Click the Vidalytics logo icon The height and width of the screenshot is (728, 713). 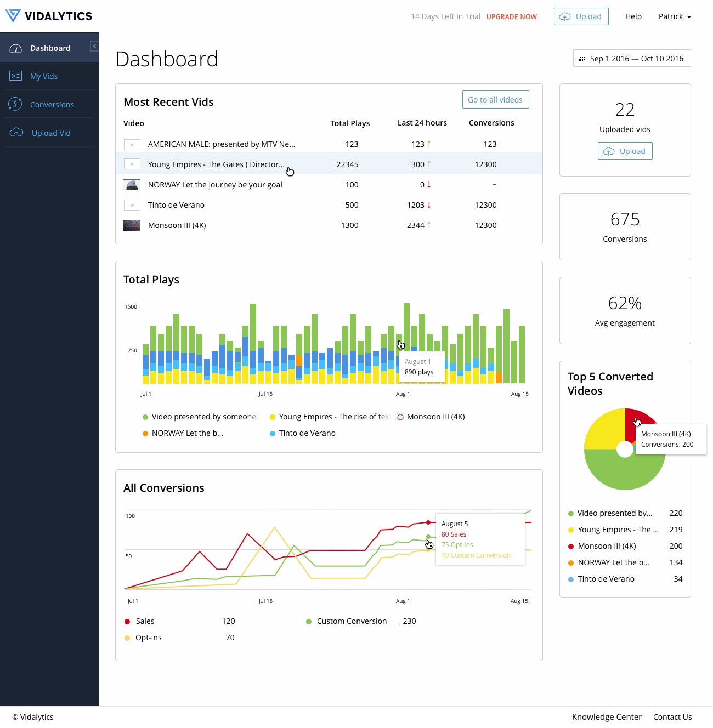coord(13,16)
